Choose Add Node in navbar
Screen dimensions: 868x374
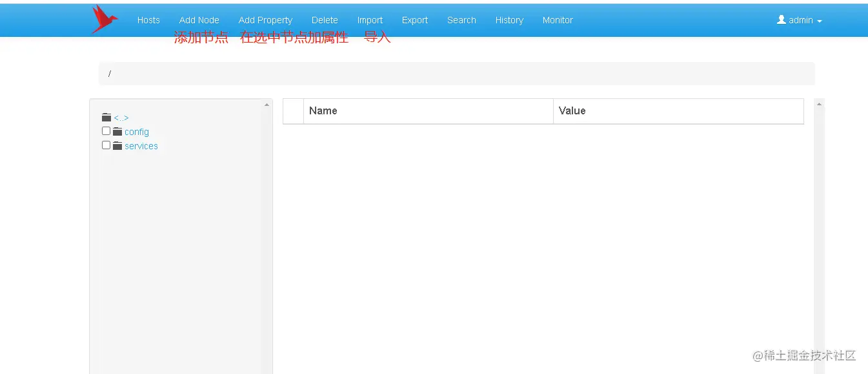(x=199, y=20)
